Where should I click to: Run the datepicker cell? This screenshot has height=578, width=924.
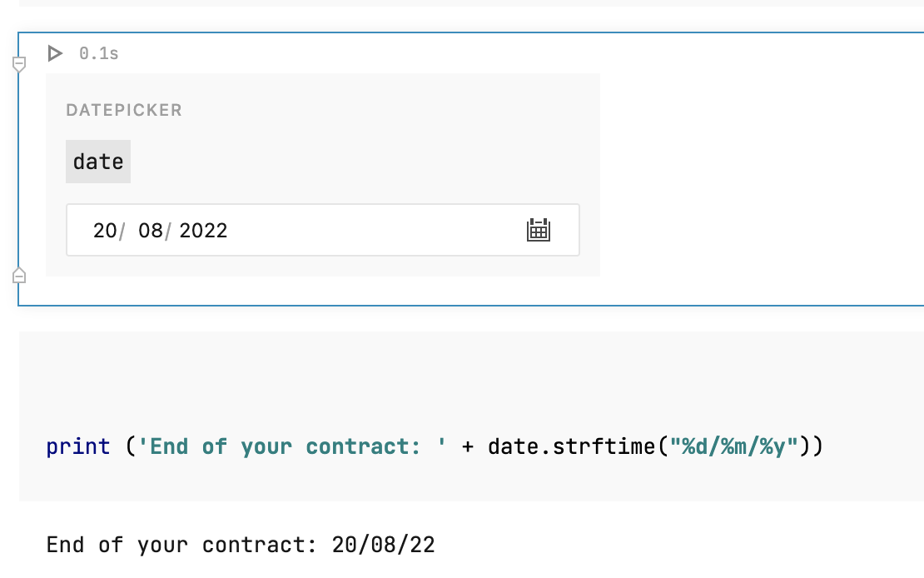(56, 53)
